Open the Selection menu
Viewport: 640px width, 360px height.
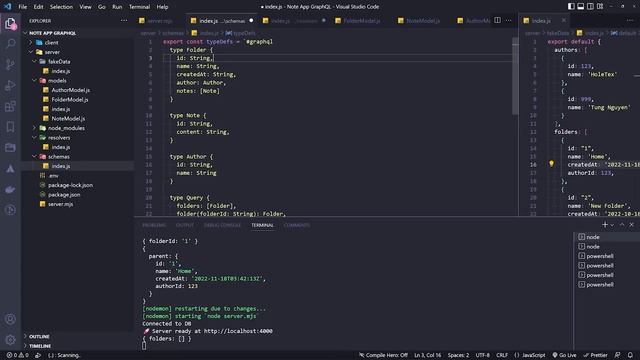point(61,7)
